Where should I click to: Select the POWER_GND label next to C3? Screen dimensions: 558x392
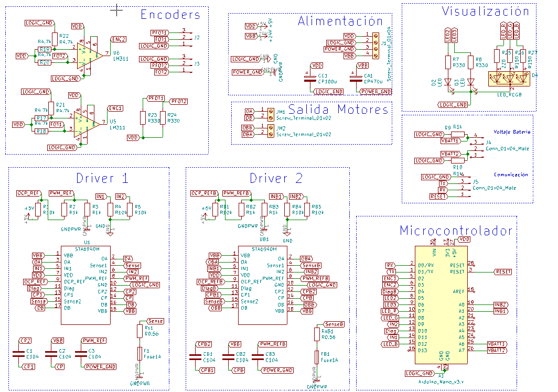(x=100, y=367)
